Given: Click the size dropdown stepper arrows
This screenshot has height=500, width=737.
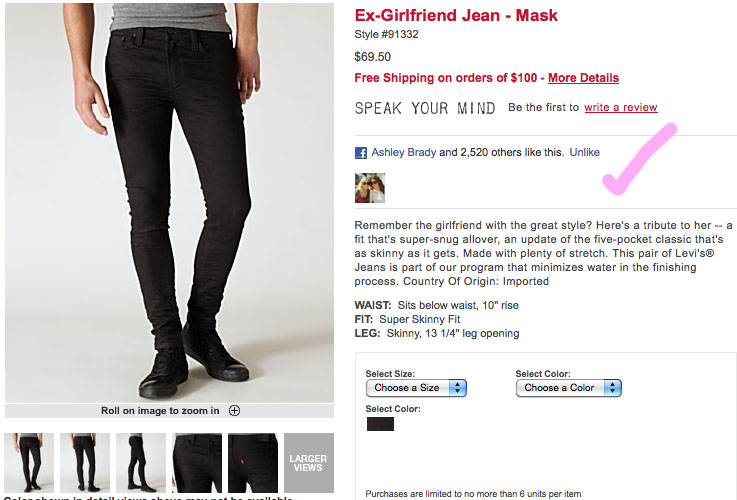Looking at the screenshot, I should click(x=457, y=388).
